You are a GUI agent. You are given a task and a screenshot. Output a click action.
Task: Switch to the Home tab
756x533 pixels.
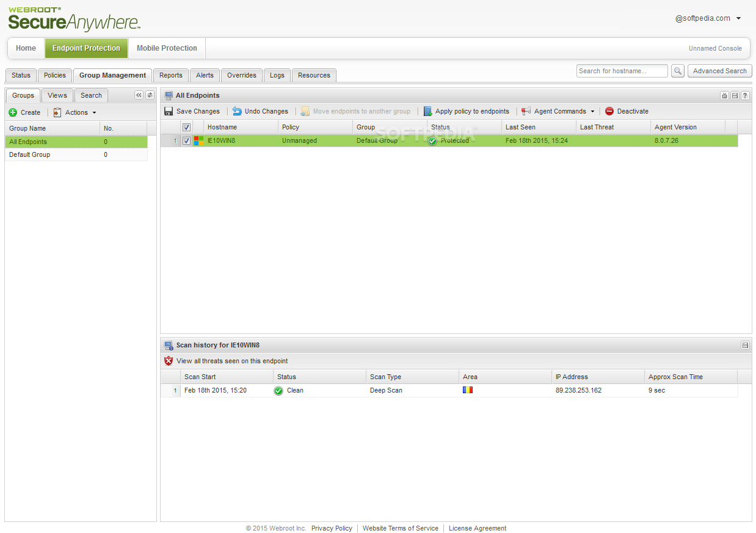click(26, 48)
